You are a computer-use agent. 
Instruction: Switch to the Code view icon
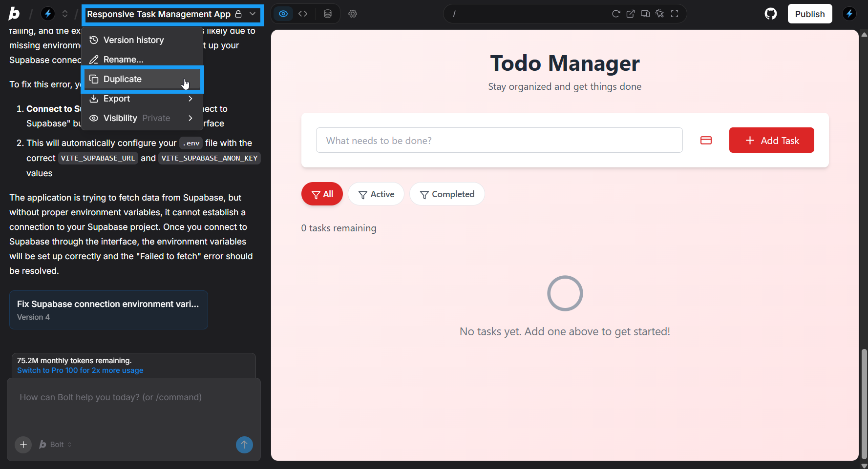(x=303, y=14)
